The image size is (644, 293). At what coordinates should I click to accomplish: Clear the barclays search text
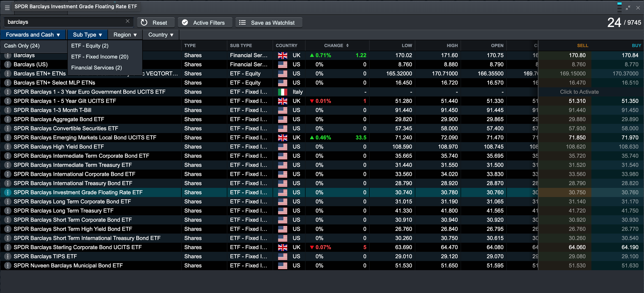pos(128,21)
